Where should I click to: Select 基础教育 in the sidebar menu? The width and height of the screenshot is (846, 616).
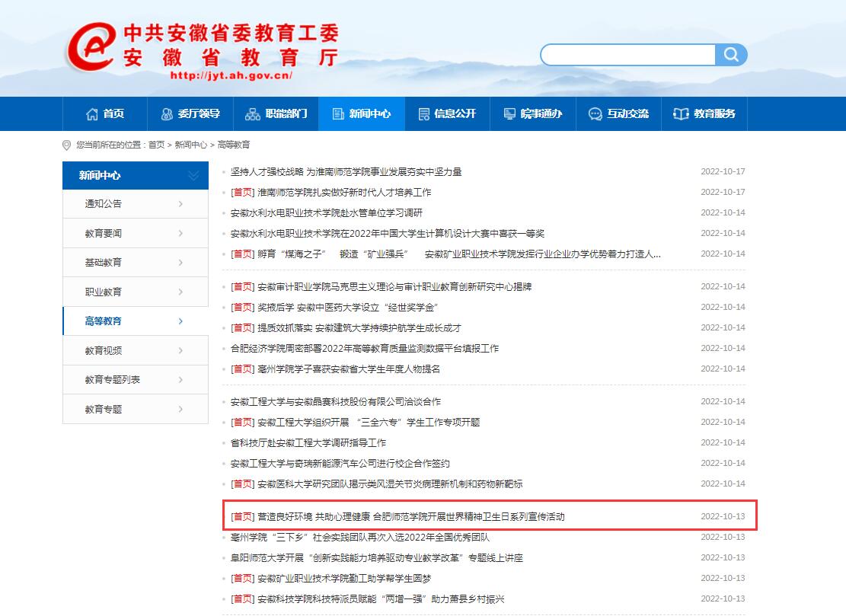click(104, 263)
